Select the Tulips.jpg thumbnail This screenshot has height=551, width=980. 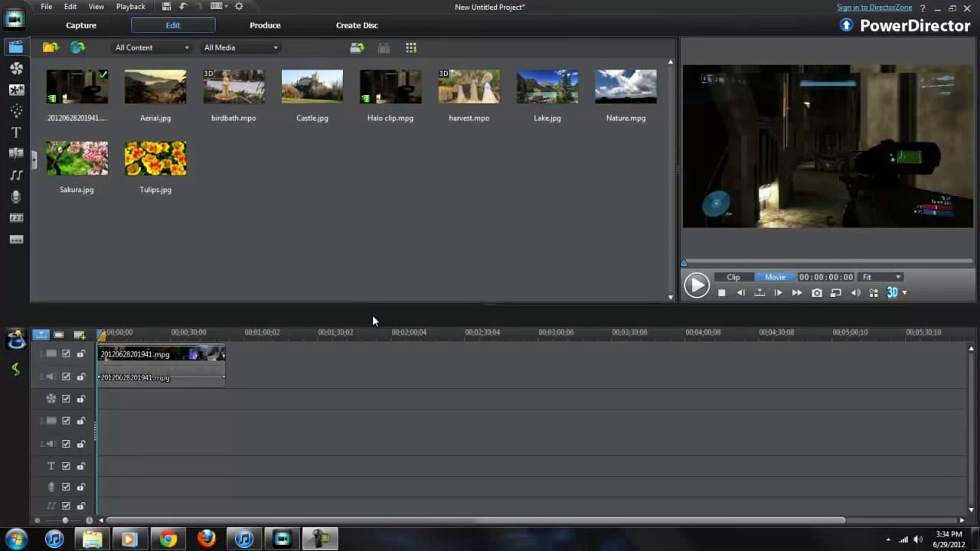click(155, 158)
